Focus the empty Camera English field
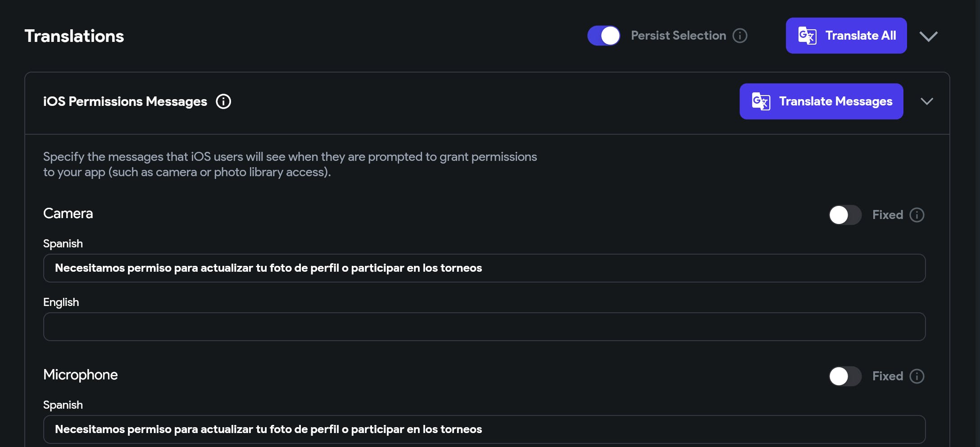 (x=484, y=327)
